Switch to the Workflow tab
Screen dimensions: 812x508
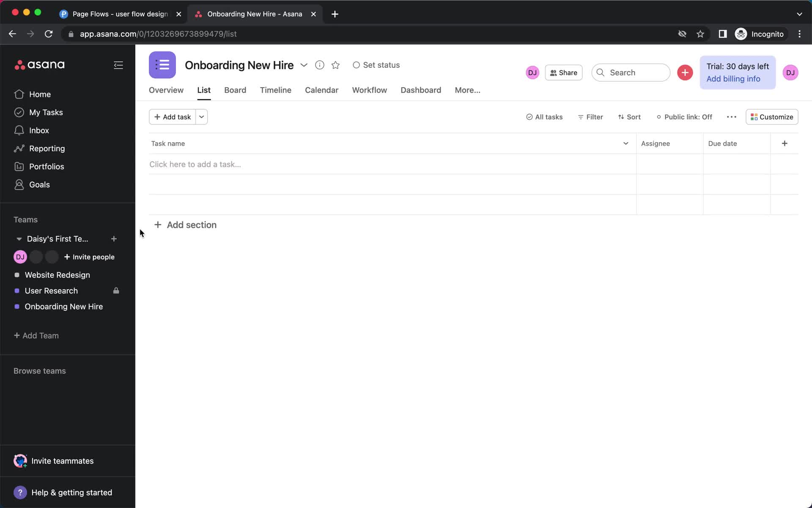pos(370,90)
